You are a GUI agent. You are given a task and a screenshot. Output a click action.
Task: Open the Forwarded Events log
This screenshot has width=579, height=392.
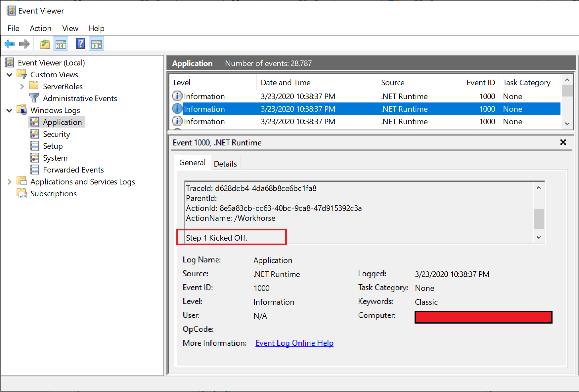point(73,170)
